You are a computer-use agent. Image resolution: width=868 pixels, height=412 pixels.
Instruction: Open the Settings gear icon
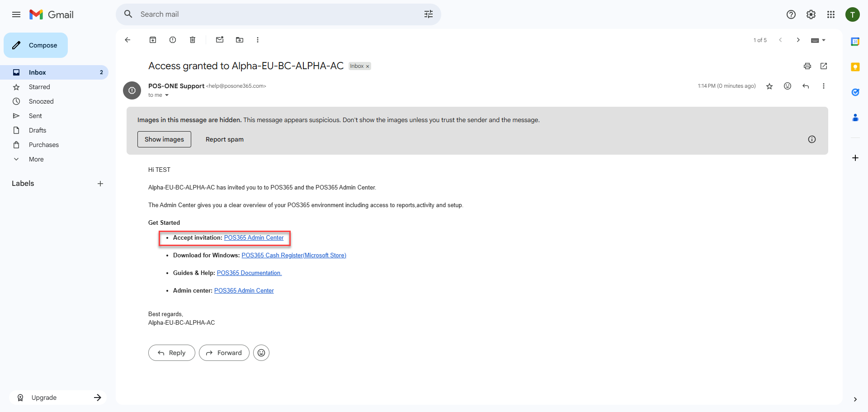(x=811, y=14)
